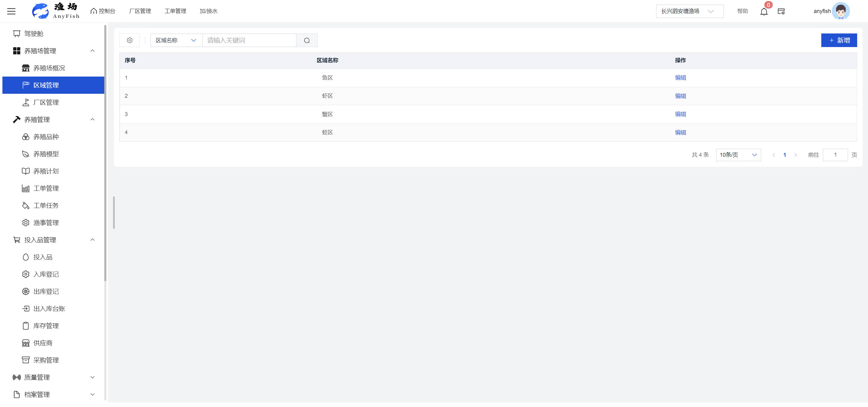Viewport: 868px width, 407px height.
Task: Open the notification bell icon
Action: 763,11
